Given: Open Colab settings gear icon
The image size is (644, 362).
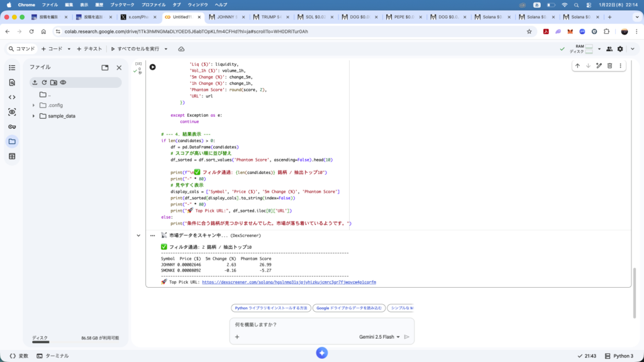Looking at the screenshot, I should [x=620, y=48].
